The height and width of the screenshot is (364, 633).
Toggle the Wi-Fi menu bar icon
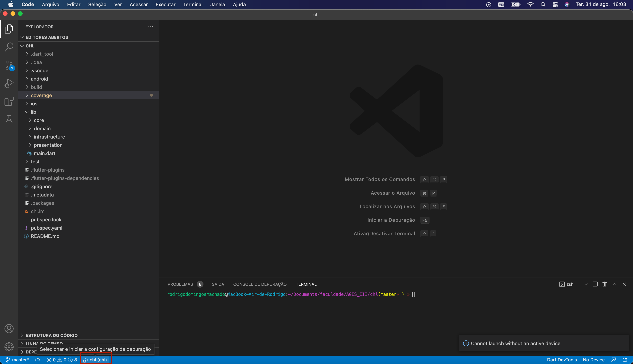pos(530,4)
